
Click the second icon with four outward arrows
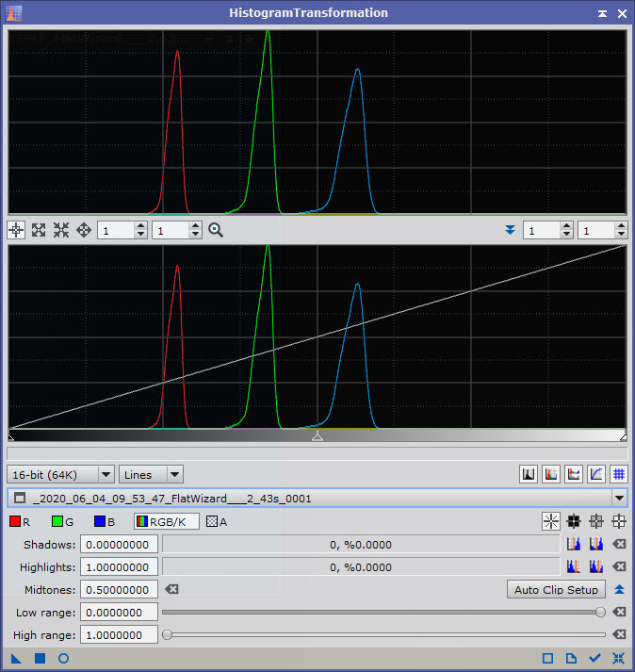pos(39,230)
